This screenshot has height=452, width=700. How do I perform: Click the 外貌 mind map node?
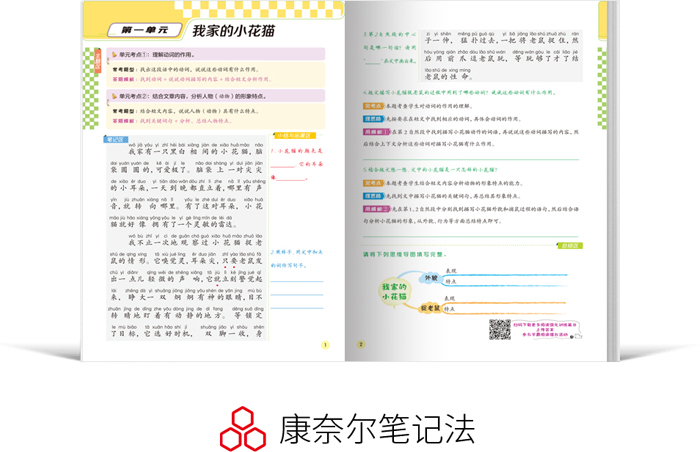tap(430, 278)
